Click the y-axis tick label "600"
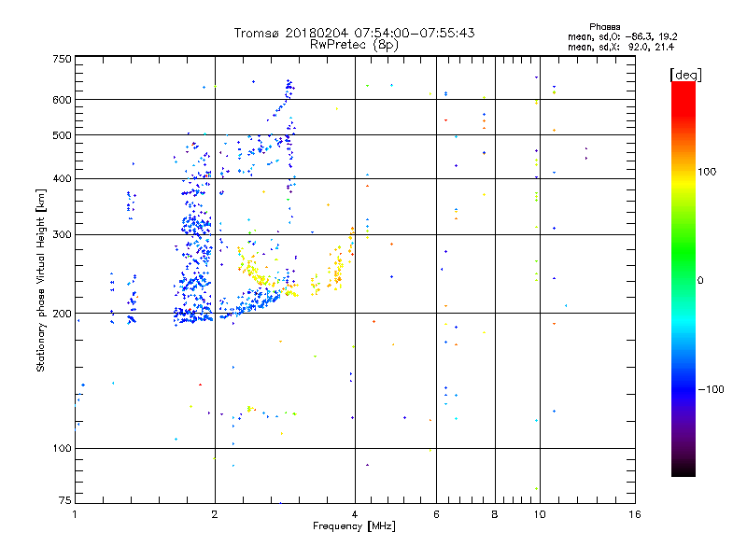747x560 pixels. pos(62,100)
